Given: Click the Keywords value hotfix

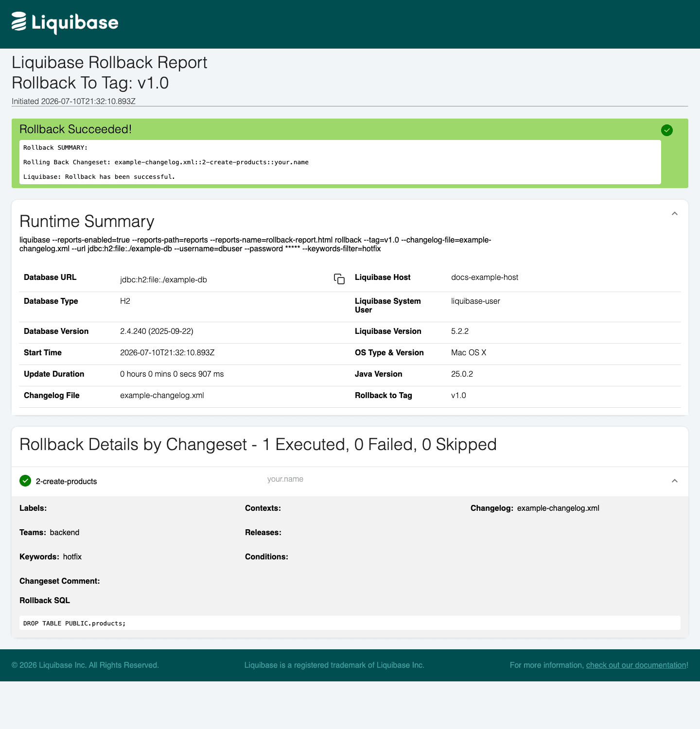Looking at the screenshot, I should 72,557.
